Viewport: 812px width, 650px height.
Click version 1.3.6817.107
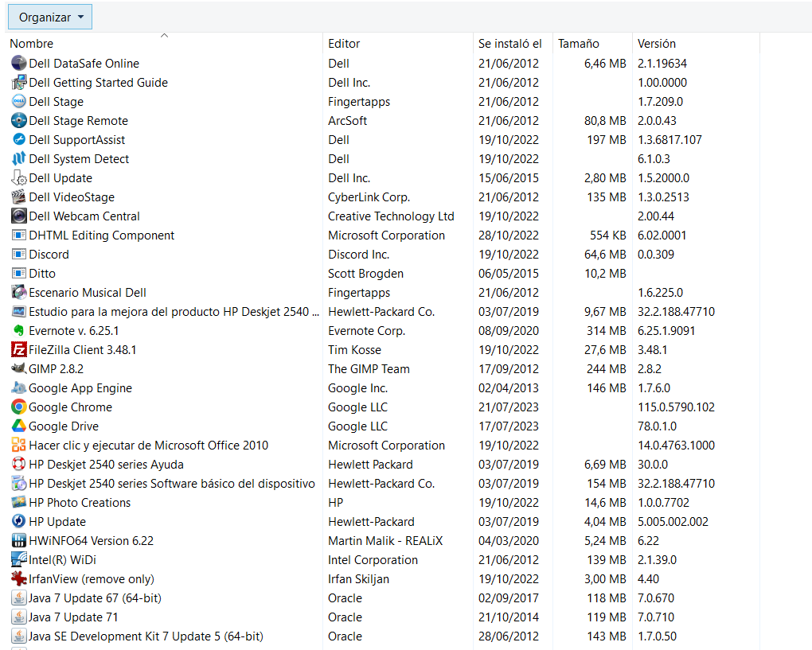[x=670, y=140]
